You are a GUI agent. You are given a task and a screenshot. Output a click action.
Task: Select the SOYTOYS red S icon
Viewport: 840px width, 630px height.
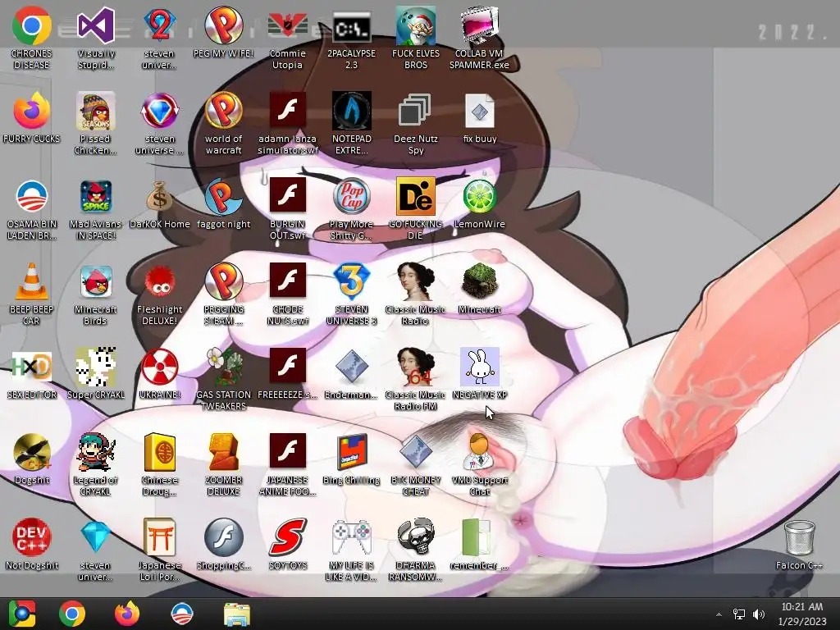point(288,536)
